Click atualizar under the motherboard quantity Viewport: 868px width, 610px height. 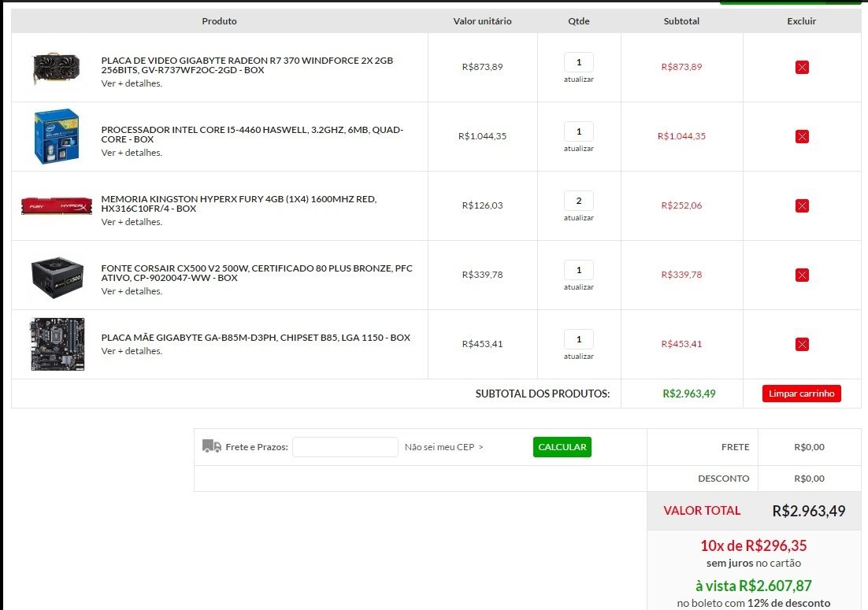pos(578,356)
